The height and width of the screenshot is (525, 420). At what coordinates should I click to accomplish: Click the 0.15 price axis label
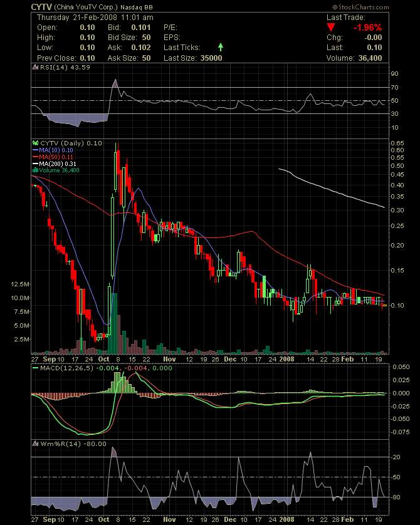pos(397,270)
